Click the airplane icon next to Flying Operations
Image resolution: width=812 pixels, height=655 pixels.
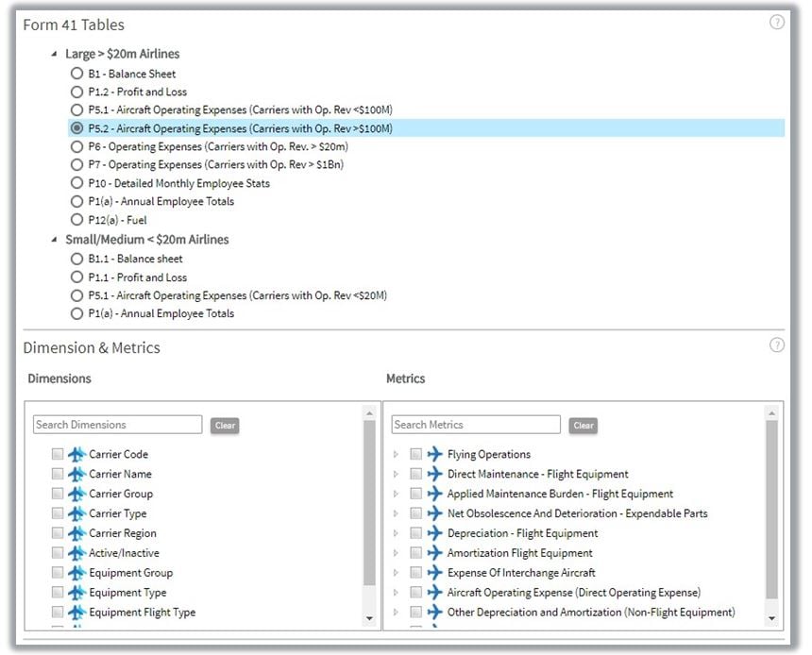coord(434,455)
